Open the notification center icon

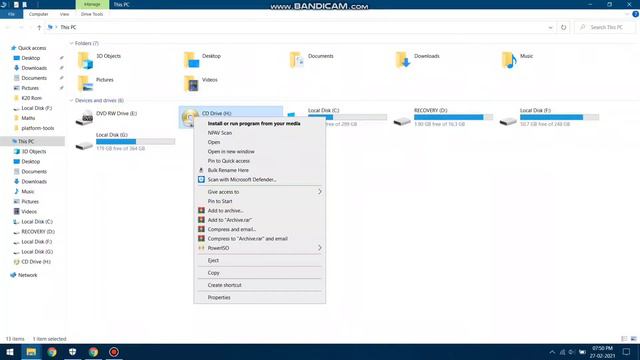pyautogui.click(x=627, y=352)
